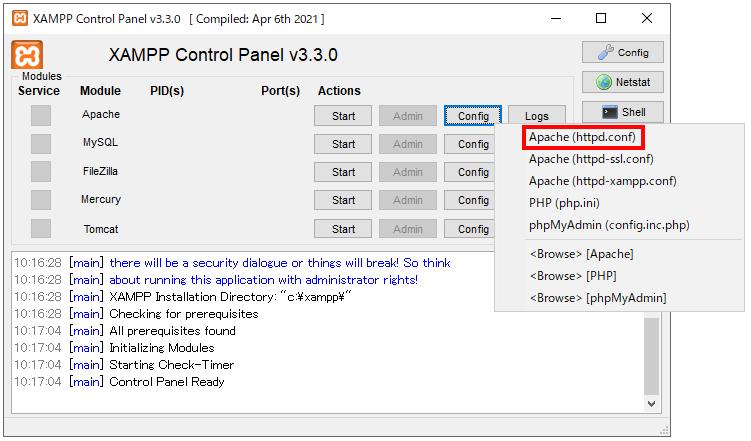Select <Browse> [Apache] menu entry
This screenshot has width=751, height=441.
pyautogui.click(x=581, y=254)
